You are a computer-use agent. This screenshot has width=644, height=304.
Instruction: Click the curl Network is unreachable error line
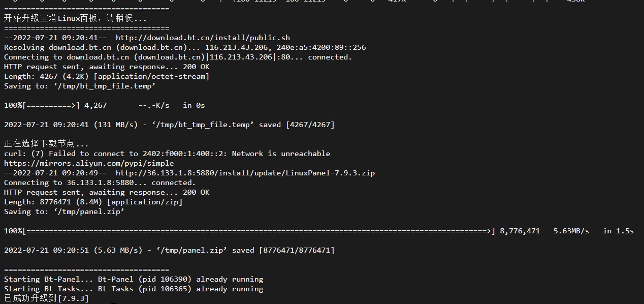click(x=167, y=154)
